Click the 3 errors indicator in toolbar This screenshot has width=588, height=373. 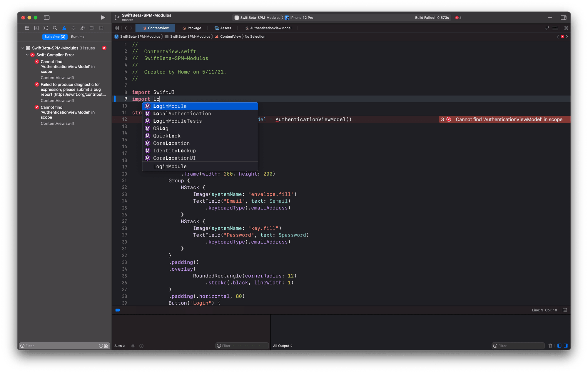tap(458, 18)
